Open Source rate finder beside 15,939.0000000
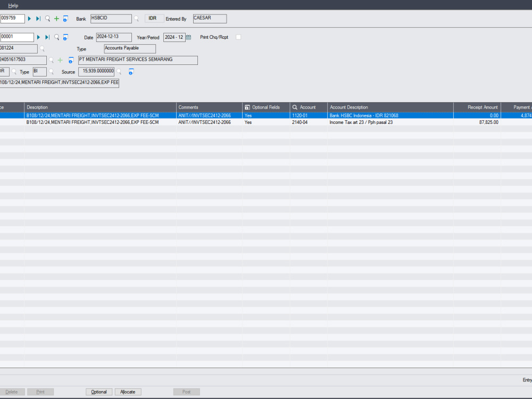The image size is (532, 399). (x=119, y=72)
